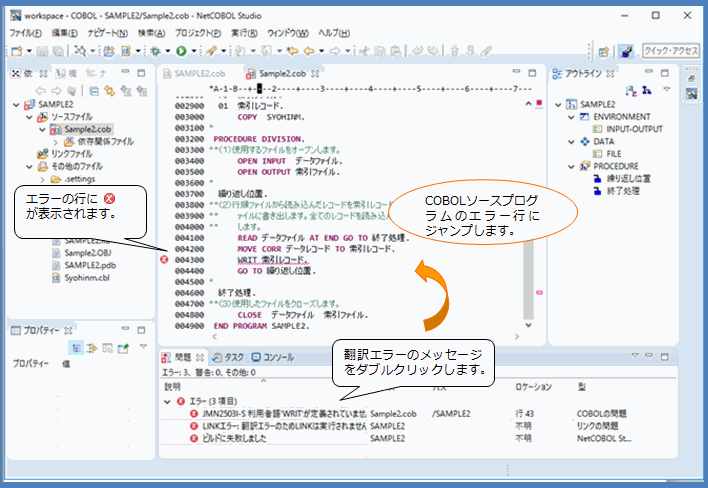Collapse the エラー (3項目) group
708x488 pixels.
[x=166, y=400]
